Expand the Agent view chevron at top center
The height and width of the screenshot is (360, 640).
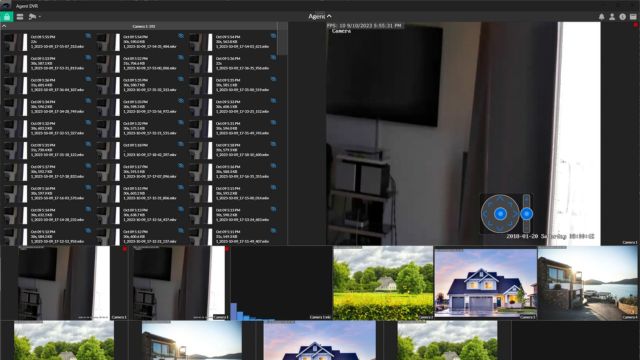pyautogui.click(x=329, y=16)
